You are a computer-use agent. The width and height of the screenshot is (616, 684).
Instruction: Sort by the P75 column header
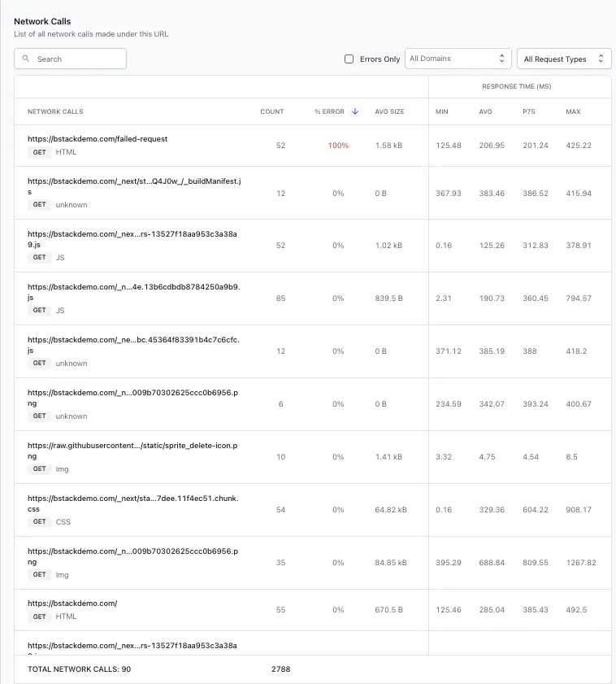[x=529, y=111]
